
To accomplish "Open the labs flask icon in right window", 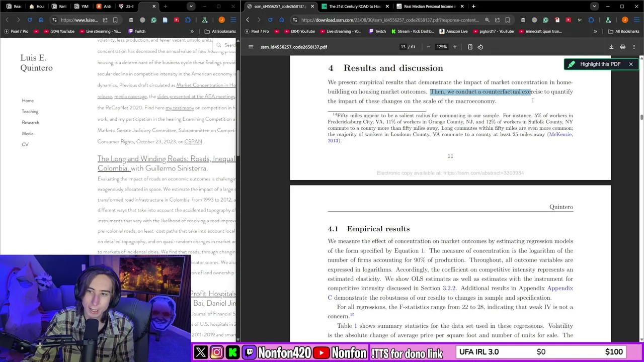I will point(608,20).
